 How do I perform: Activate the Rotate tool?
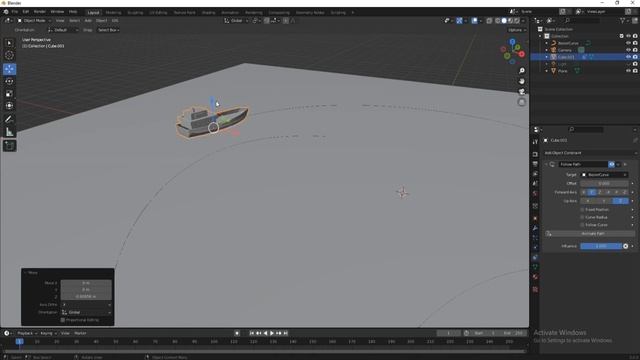pyautogui.click(x=9, y=81)
